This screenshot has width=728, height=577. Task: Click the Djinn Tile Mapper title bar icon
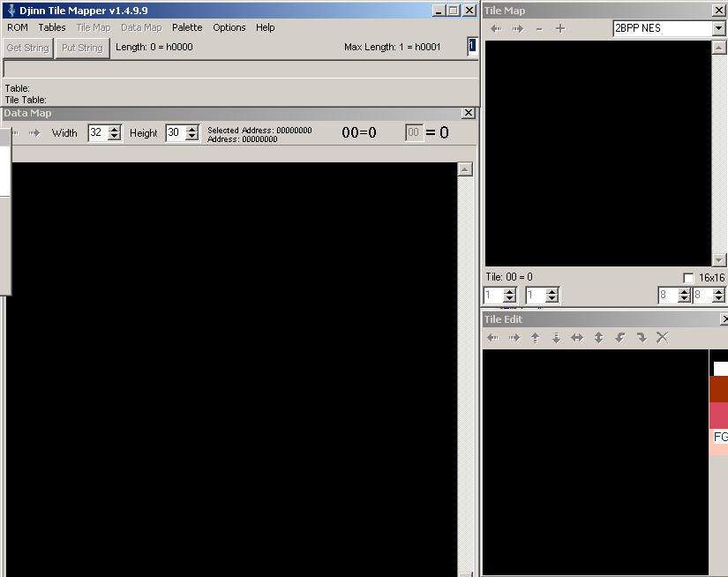pos(11,11)
